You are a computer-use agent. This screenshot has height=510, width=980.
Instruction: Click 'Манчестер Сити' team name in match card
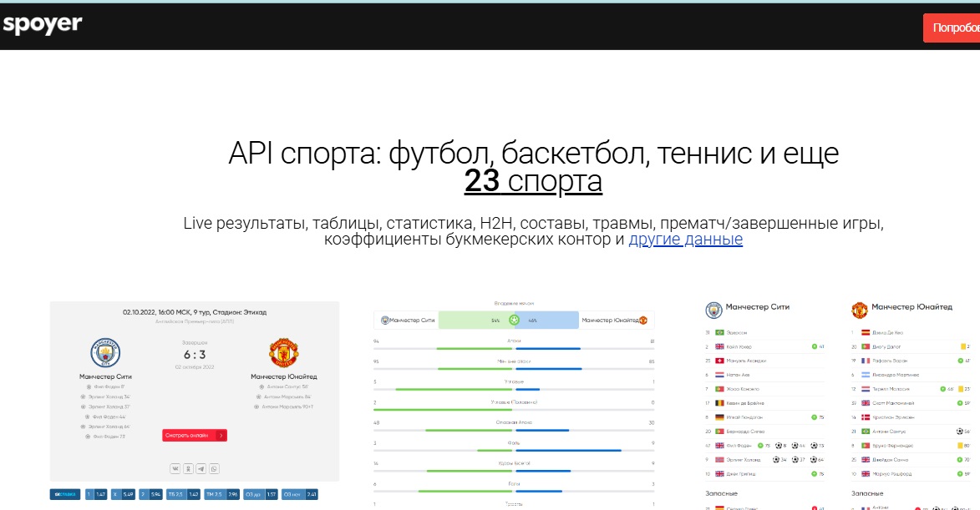coord(105,376)
